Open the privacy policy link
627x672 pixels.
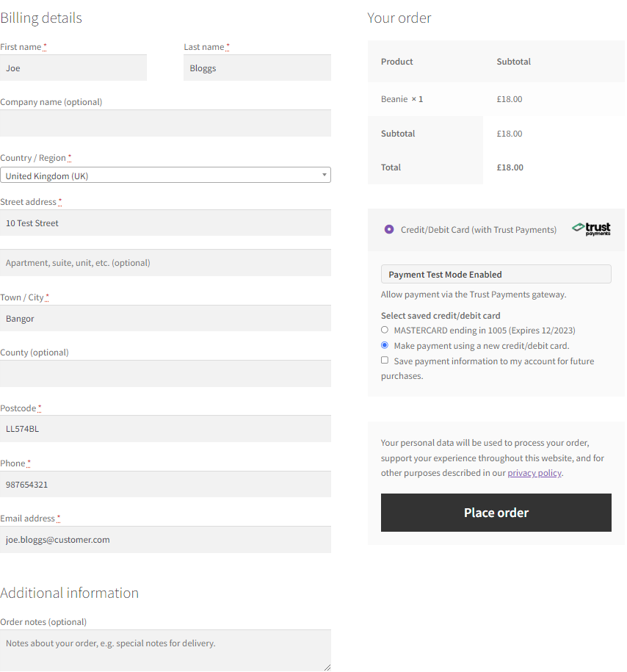click(x=534, y=473)
